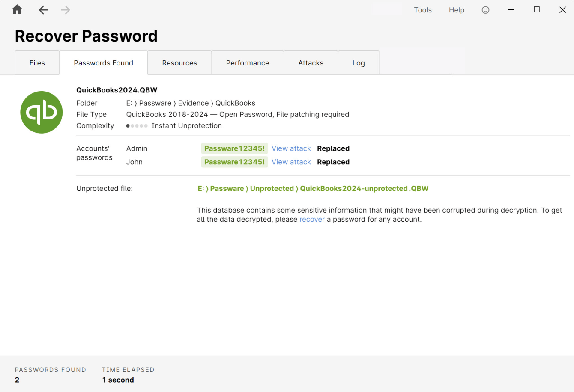Click the John account name
This screenshot has height=392, width=574.
pos(135,162)
